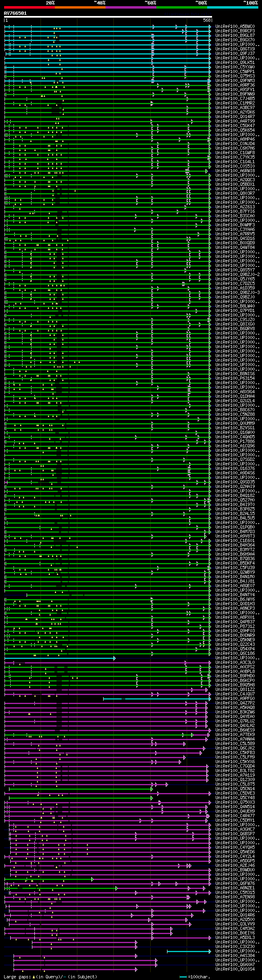Click the green ~80% identity legend segment
The height and width of the screenshot is (980, 262).
(181, 7)
